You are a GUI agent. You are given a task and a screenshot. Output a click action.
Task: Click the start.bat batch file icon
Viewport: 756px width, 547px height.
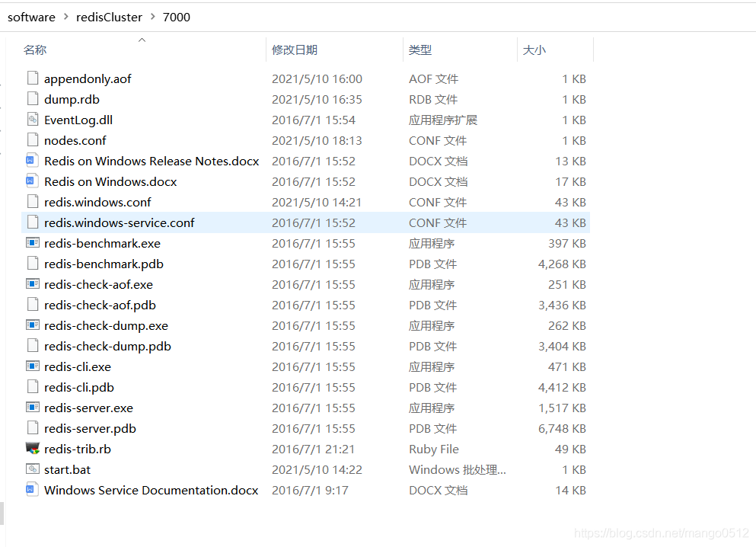point(32,469)
